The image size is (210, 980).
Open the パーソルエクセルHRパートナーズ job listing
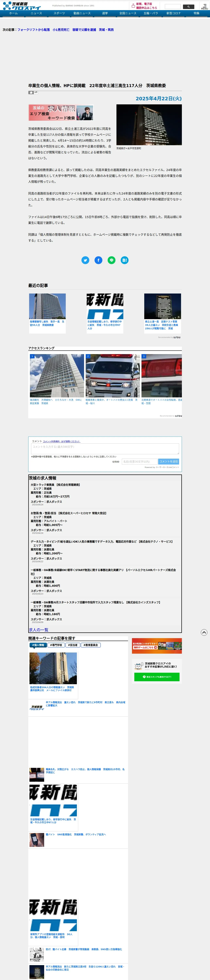point(103,572)
